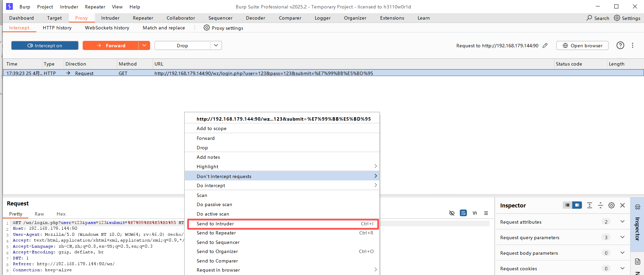Choose Send to Intruder in context menu
This screenshot has width=644, height=275.
(x=283, y=224)
